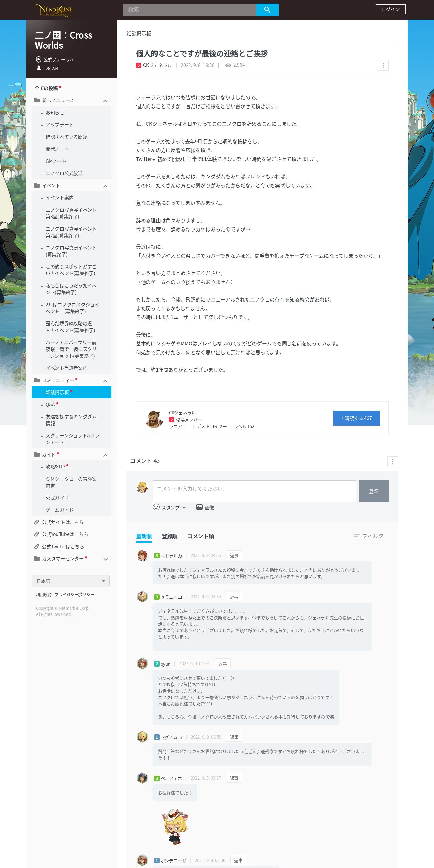Switch to the コメント順 tab
The width and height of the screenshot is (434, 868).
200,536
